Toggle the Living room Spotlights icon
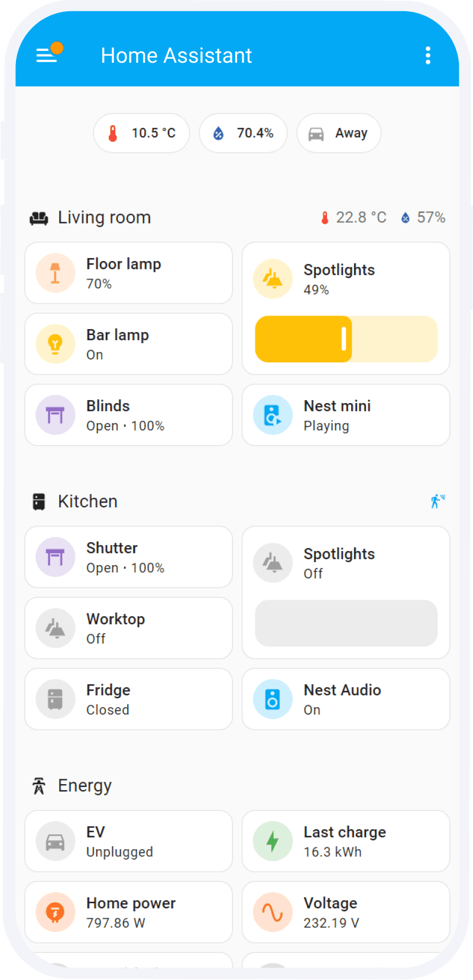This screenshot has height=980, width=473. tap(273, 279)
